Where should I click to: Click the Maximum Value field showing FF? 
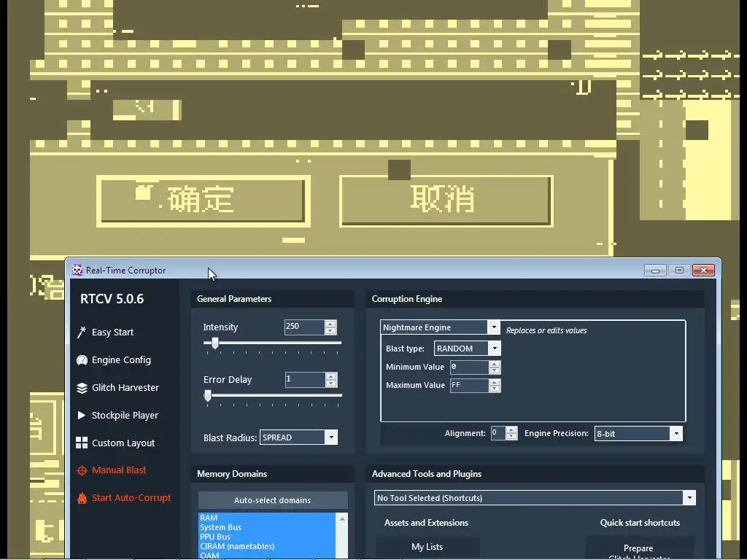click(469, 385)
